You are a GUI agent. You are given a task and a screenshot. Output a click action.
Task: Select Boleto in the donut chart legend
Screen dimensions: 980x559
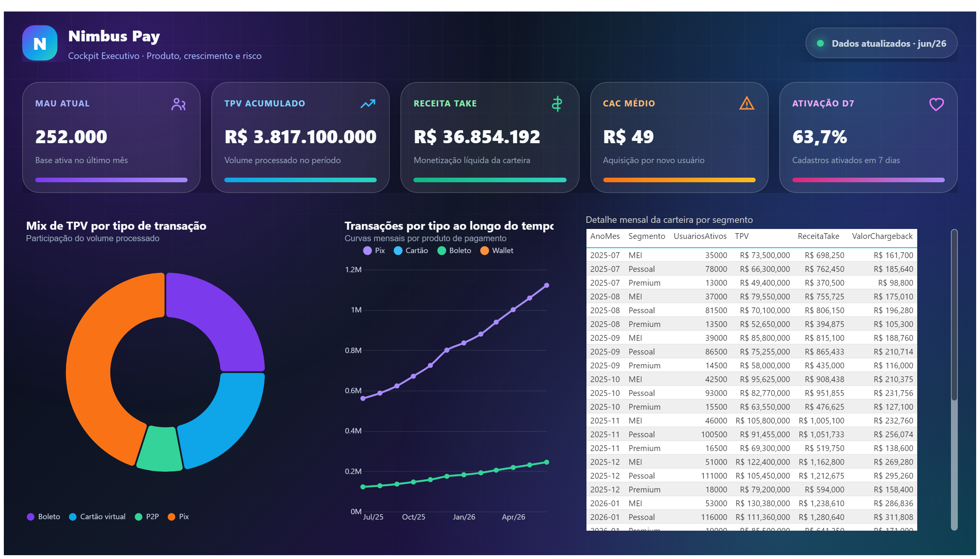tap(43, 517)
